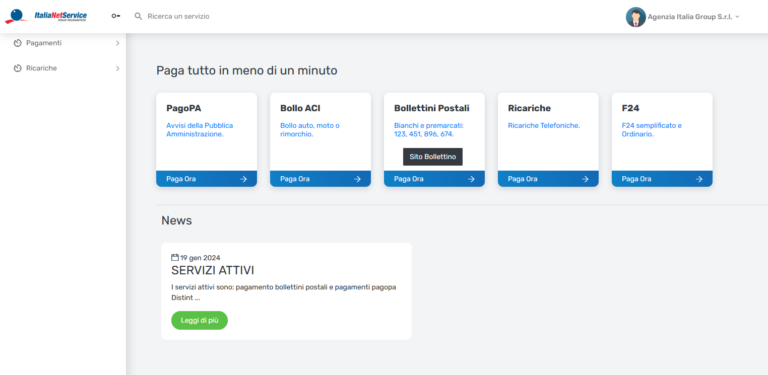Choose Paga Ora on Ricariche card
This screenshot has width=768, height=375.
click(548, 179)
